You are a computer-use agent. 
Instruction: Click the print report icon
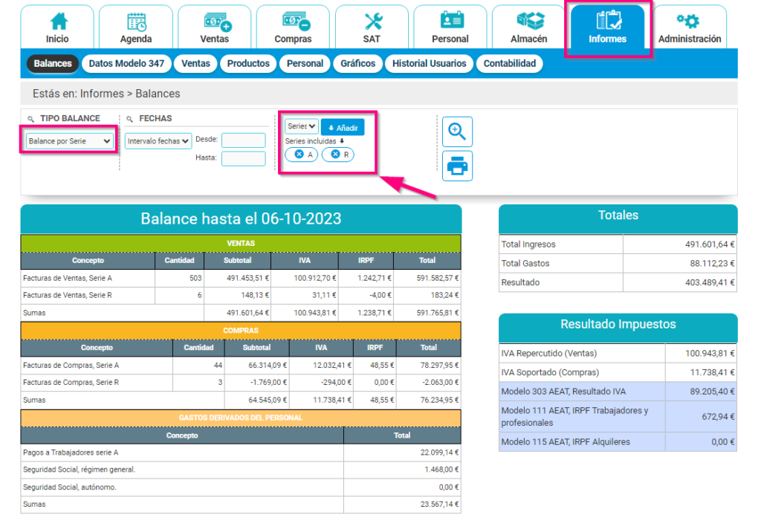click(x=457, y=166)
